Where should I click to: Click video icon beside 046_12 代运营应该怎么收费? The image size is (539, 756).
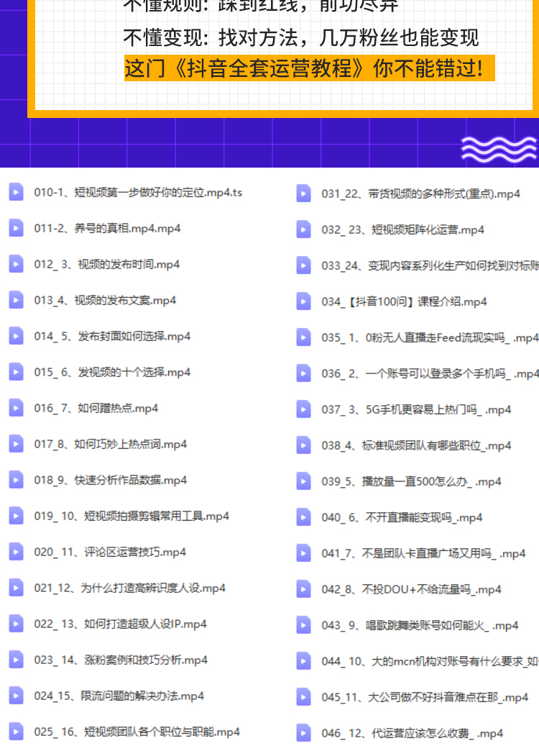point(303,733)
